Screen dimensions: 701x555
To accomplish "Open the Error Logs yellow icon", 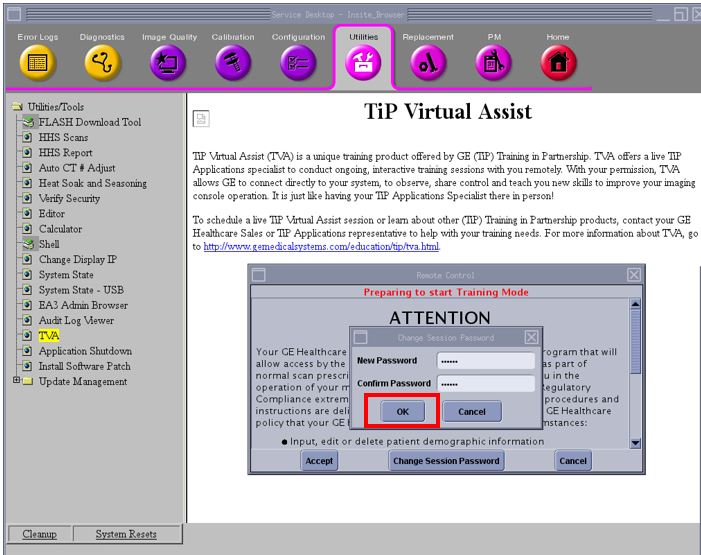I will tap(38, 64).
